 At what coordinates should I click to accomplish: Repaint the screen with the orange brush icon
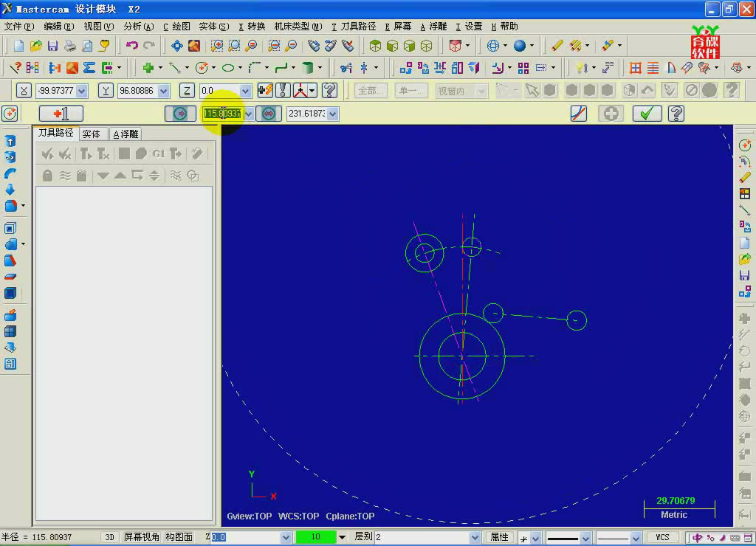(x=194, y=46)
